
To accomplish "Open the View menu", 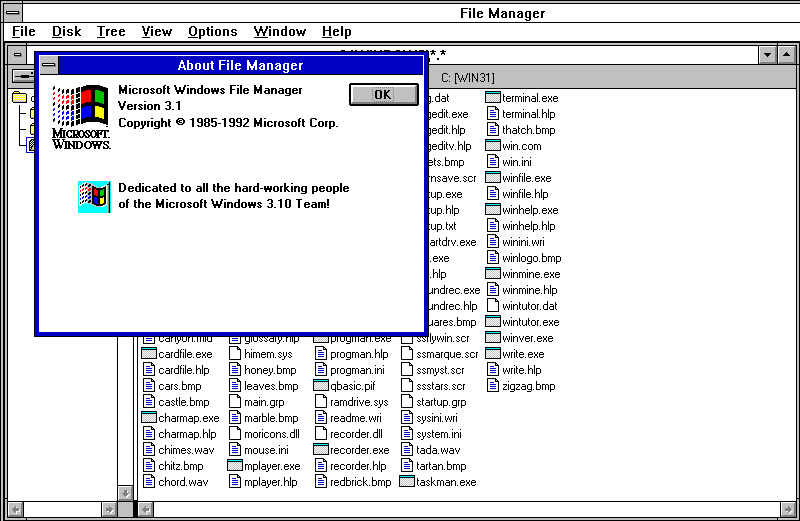I will tap(157, 32).
